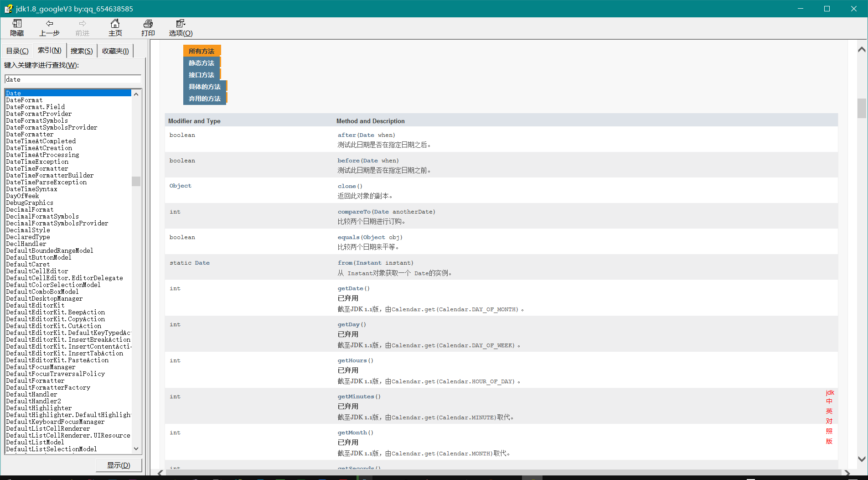
Task: Open the compareTo method link
Action: click(354, 212)
